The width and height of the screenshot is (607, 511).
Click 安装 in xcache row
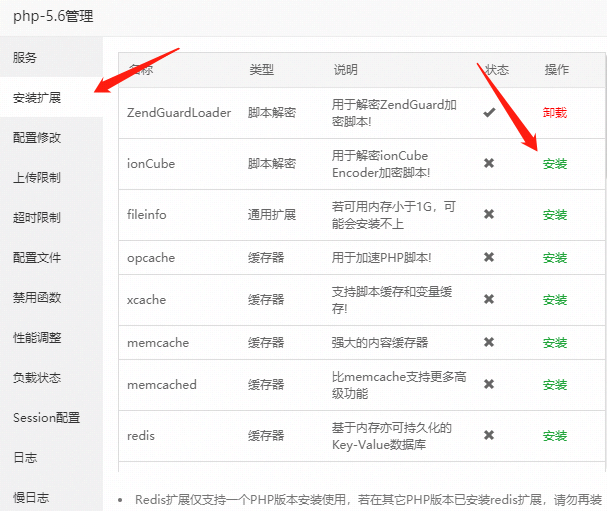(x=555, y=300)
